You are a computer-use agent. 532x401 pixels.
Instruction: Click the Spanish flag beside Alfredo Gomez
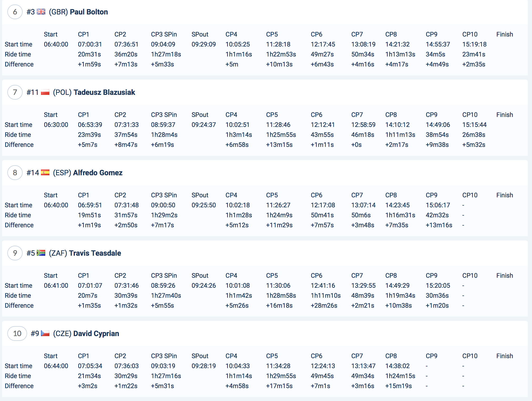[45, 173]
